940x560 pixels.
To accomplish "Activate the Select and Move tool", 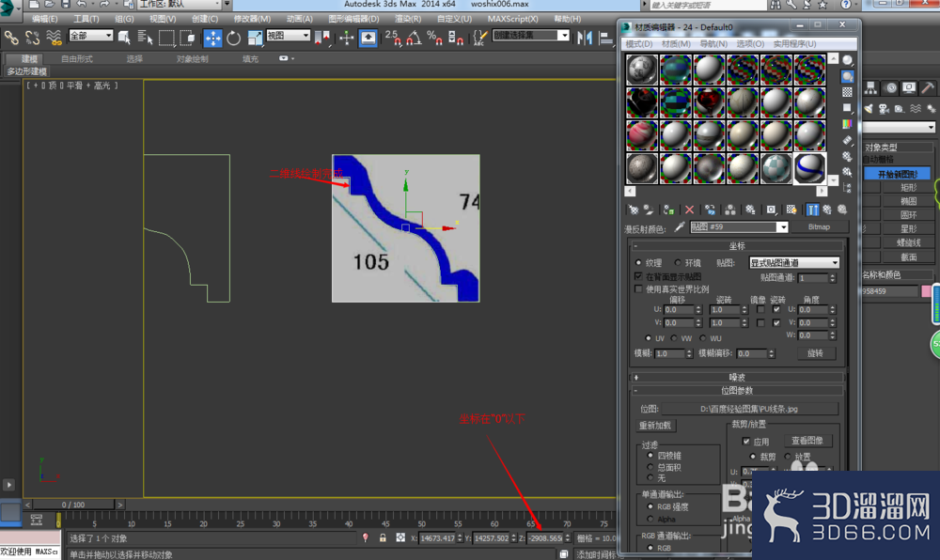I will point(212,38).
